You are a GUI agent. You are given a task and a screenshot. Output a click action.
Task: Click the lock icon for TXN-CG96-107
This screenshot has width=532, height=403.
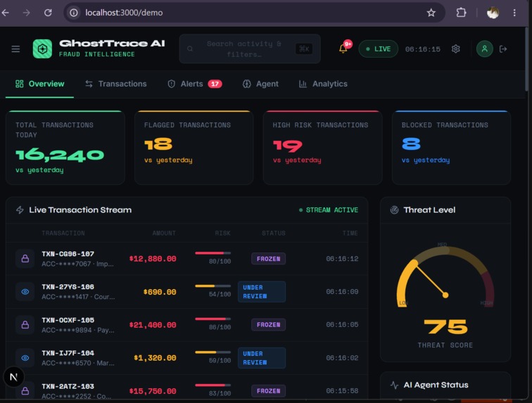[25, 259]
